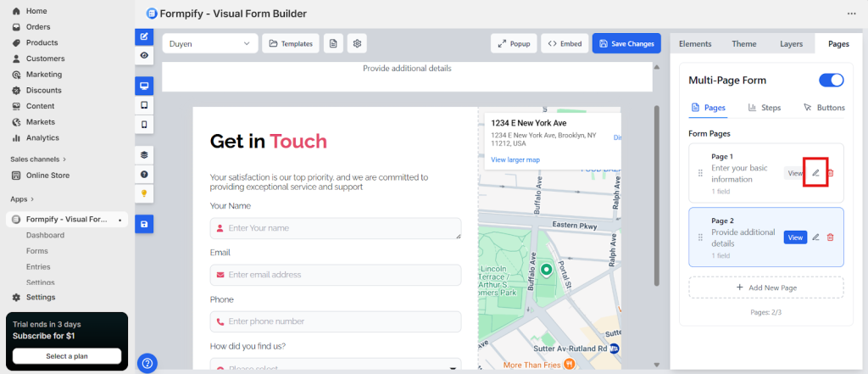Open the Steps sub-tab
The image size is (868, 374).
point(764,108)
